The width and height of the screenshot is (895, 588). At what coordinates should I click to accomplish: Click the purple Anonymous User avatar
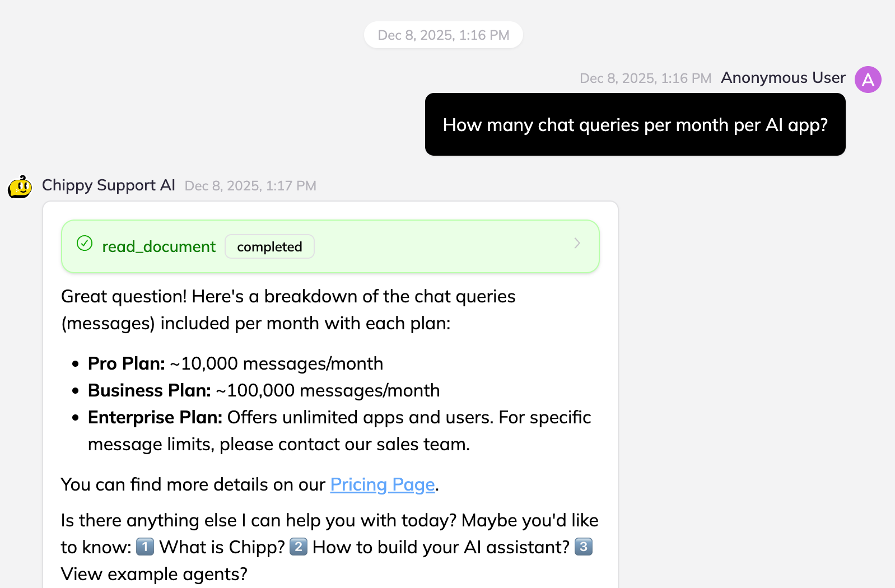868,80
